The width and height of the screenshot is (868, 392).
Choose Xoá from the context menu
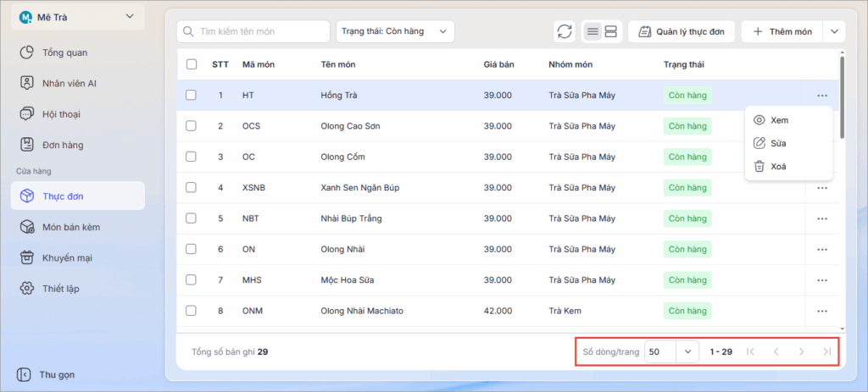tap(777, 167)
